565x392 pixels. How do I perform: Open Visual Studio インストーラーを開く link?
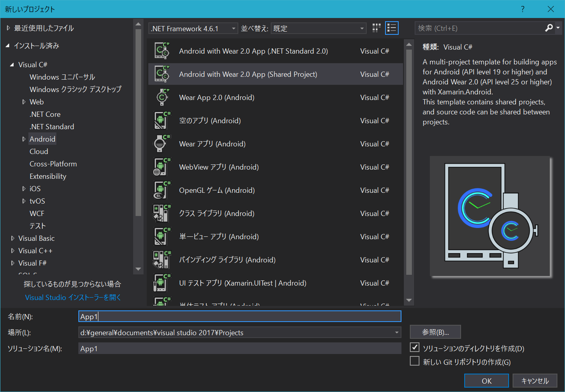pos(73,297)
